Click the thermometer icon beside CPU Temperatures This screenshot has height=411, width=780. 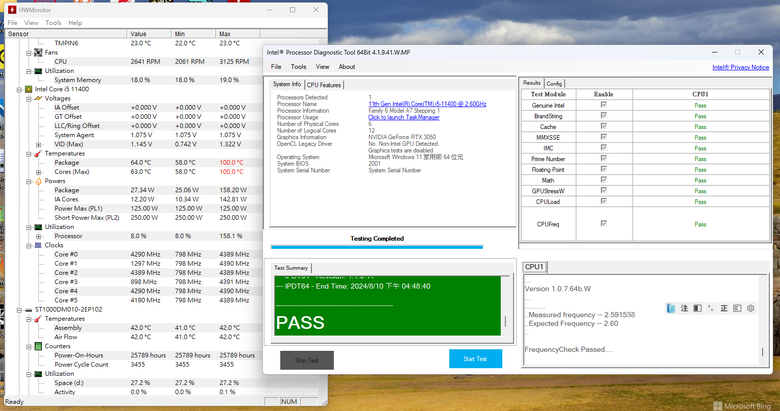tap(38, 154)
